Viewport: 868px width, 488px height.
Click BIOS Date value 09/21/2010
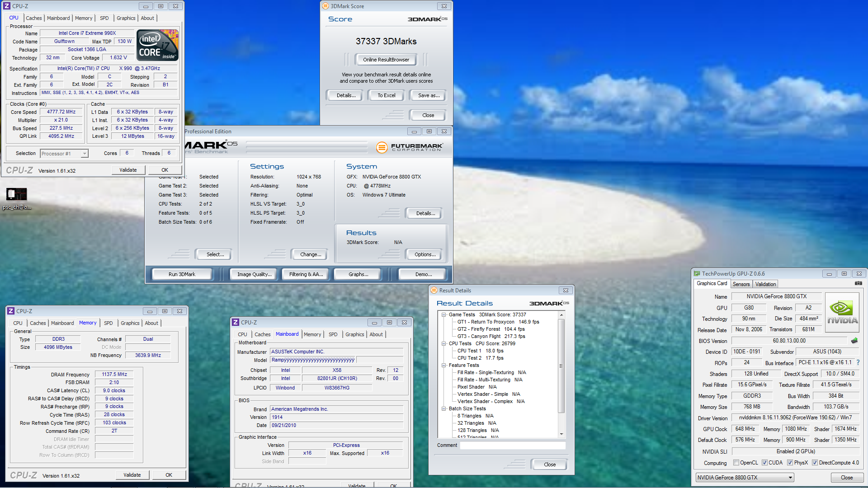336,425
